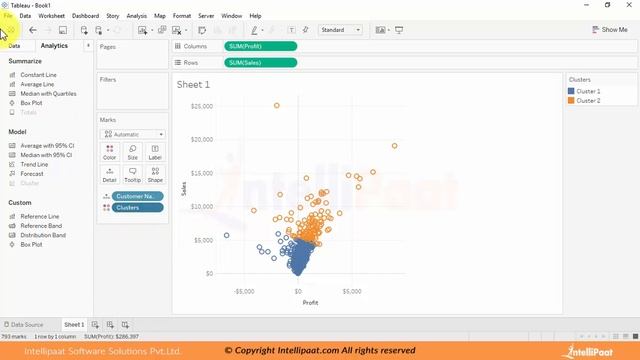Select Reference Line under Custom
The height and width of the screenshot is (360, 640).
[40, 216]
